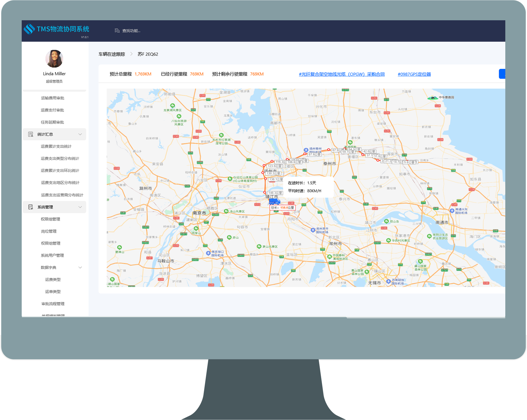This screenshot has width=527, height=420.
Task: Open 运输费用审批 menu item
Action: [x=53, y=98]
